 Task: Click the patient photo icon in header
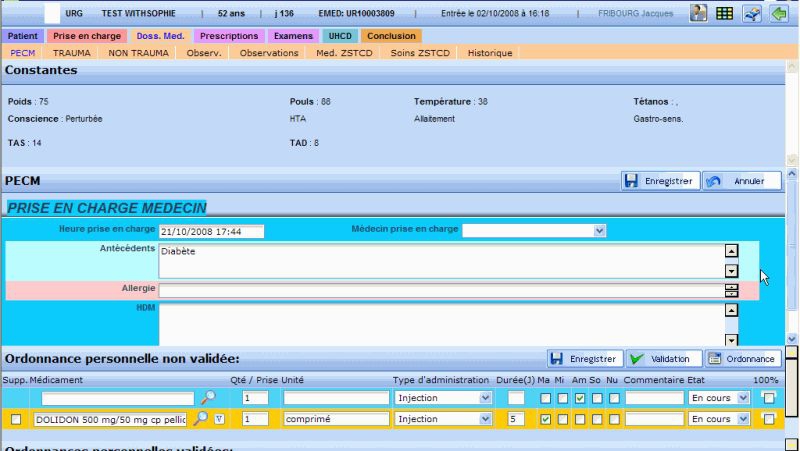click(x=699, y=13)
